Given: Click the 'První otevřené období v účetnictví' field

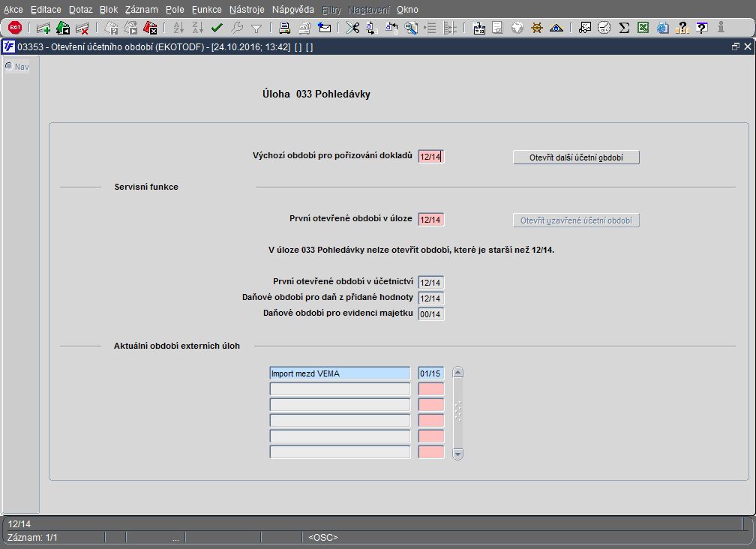Looking at the screenshot, I should tap(431, 283).
